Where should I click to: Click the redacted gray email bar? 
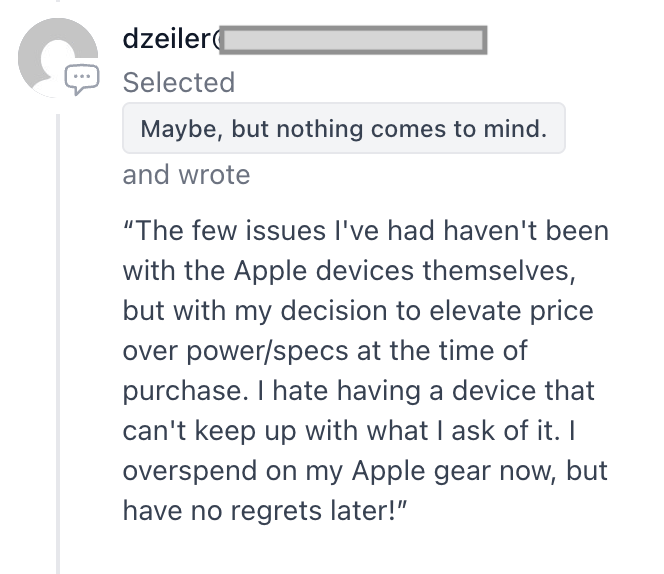353,40
